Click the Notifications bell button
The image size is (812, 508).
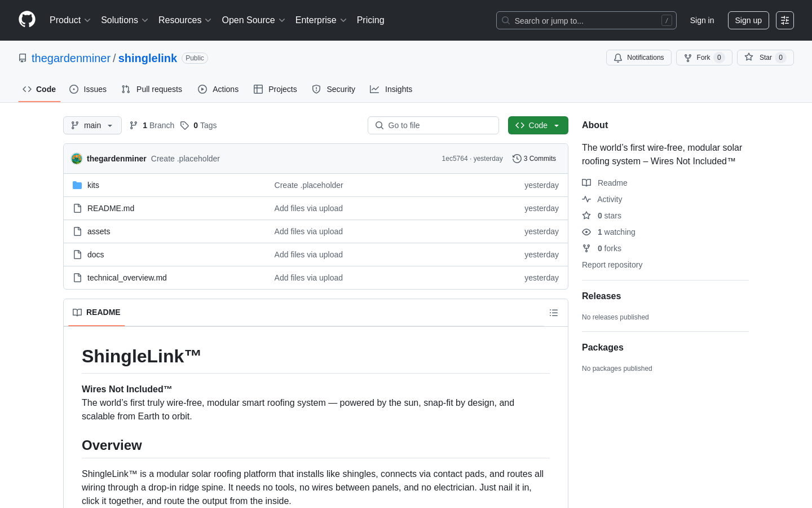tap(639, 58)
